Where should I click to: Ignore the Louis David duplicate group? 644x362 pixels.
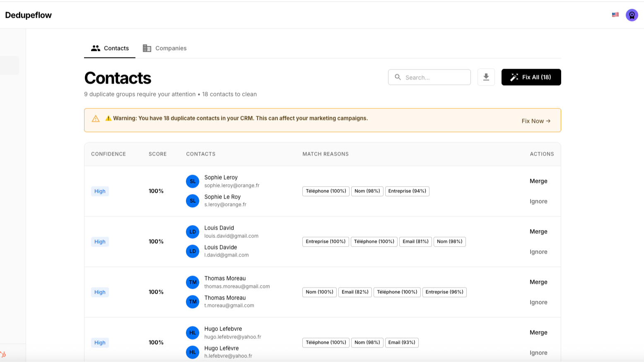pyautogui.click(x=538, y=252)
